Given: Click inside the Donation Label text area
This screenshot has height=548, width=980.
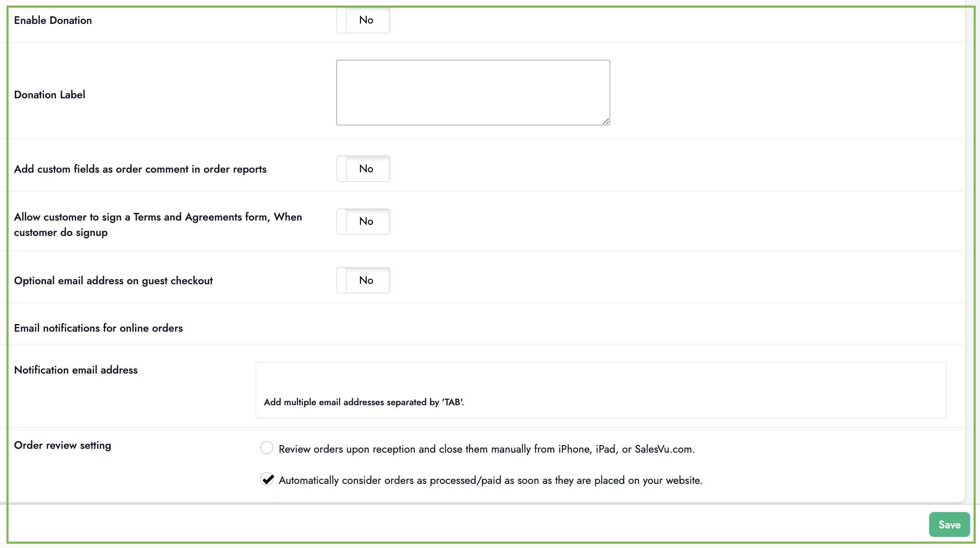Looking at the screenshot, I should pos(473,92).
